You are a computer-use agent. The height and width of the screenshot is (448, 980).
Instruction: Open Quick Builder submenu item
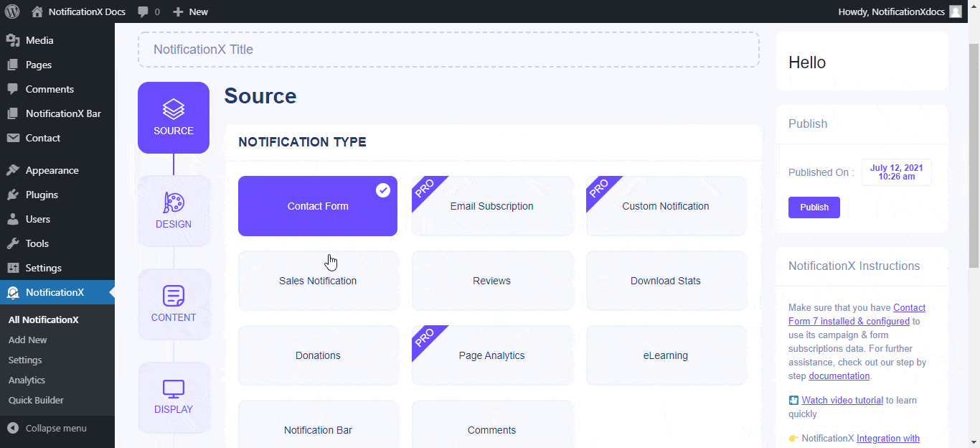(36, 400)
